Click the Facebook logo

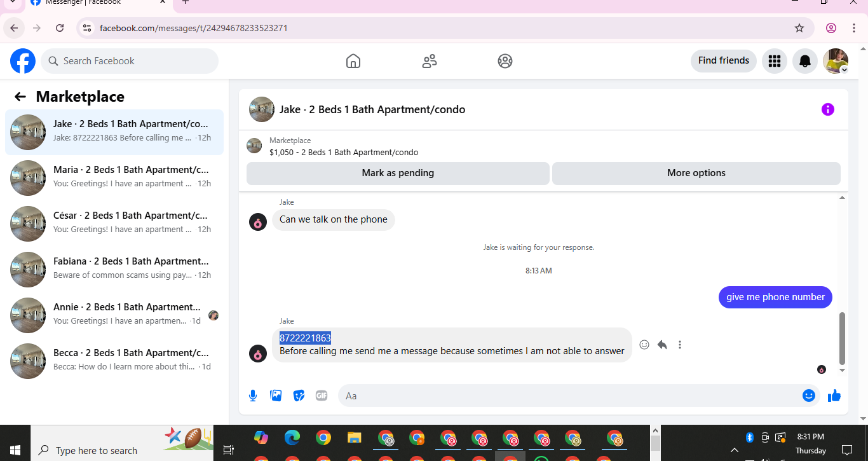[23, 61]
